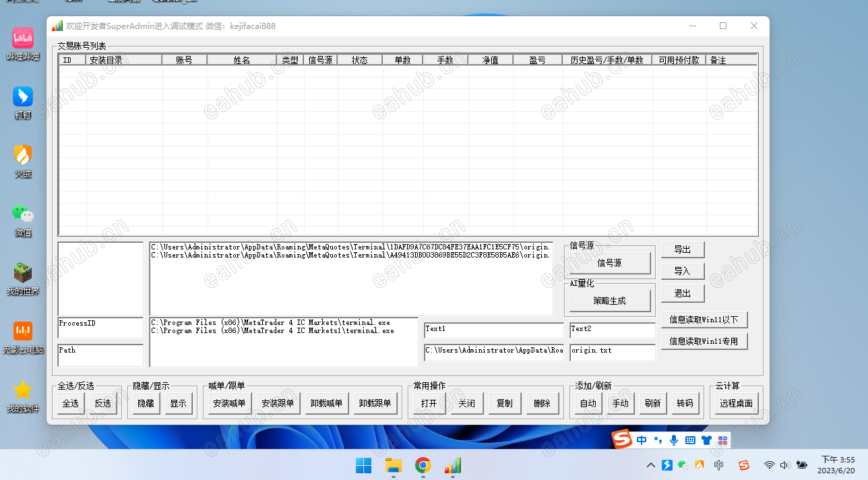Click the 手动 button
The width and height of the screenshot is (868, 480).
click(x=621, y=403)
